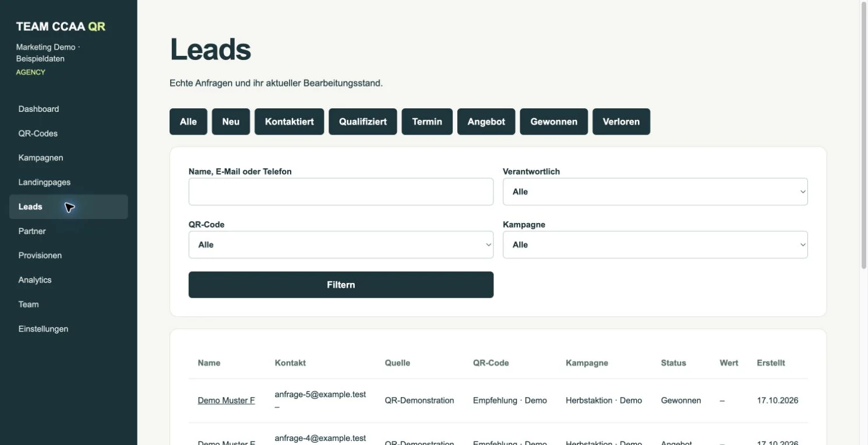This screenshot has width=868, height=445.
Task: Click the TEAM CCAA QR logo text
Action: tap(61, 27)
